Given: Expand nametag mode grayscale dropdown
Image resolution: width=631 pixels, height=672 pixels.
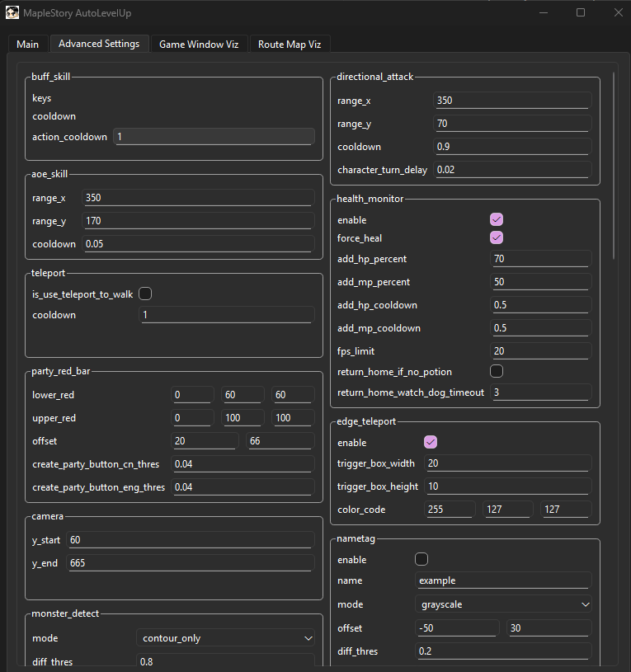Looking at the screenshot, I should pyautogui.click(x=503, y=604).
